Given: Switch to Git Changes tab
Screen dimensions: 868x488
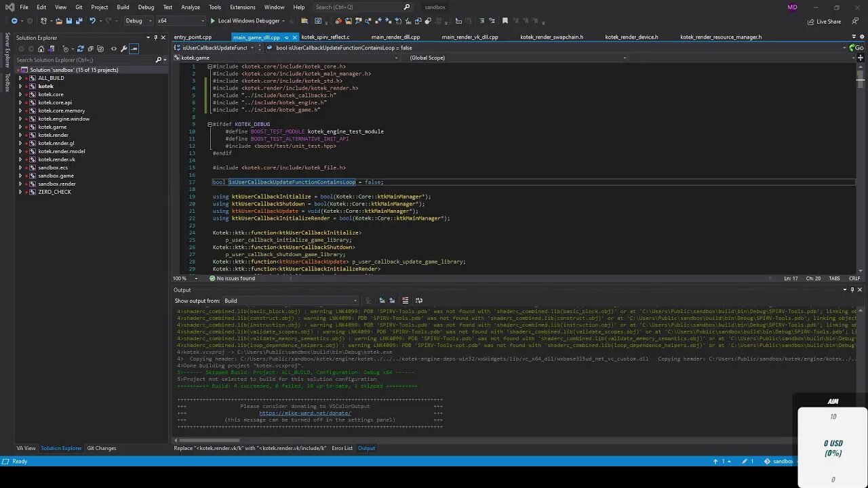Looking at the screenshot, I should click(x=102, y=448).
